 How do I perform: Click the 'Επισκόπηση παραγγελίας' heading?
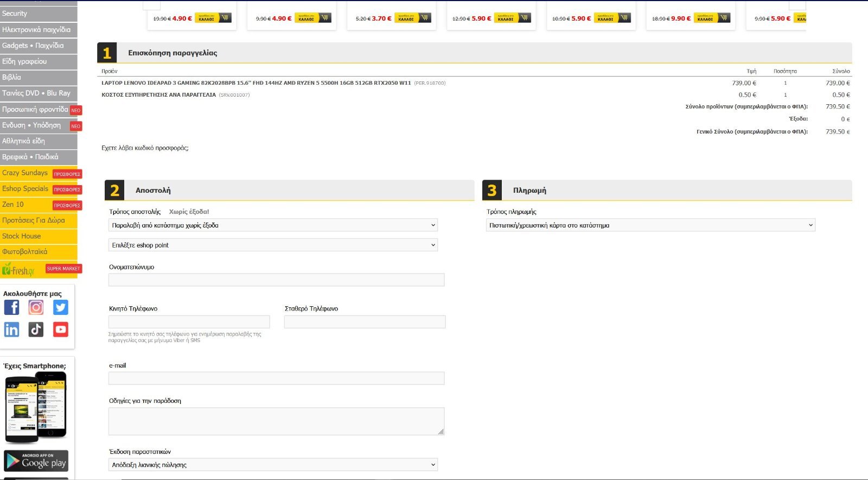point(173,53)
